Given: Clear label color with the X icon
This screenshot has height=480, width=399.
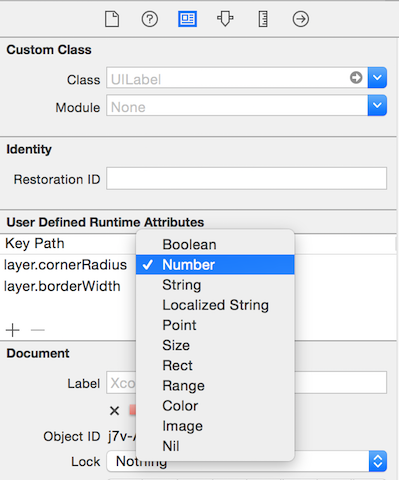Looking at the screenshot, I should [x=114, y=411].
